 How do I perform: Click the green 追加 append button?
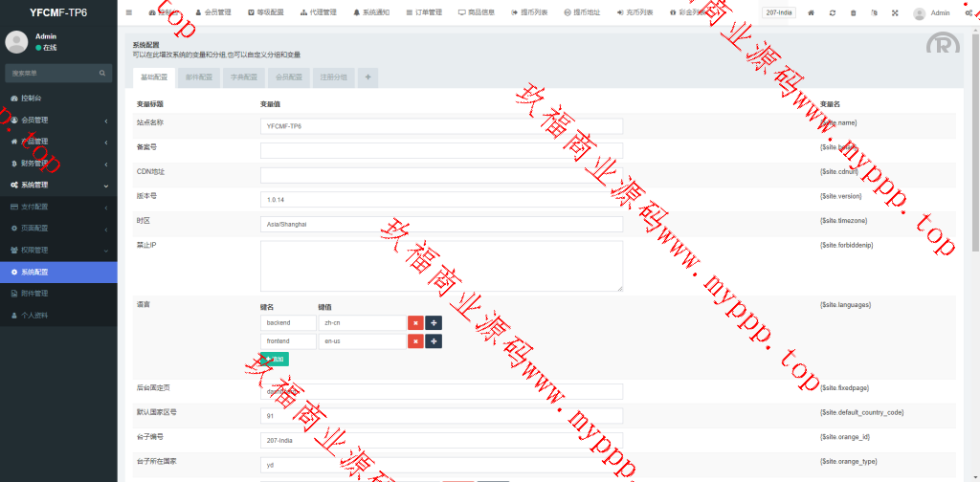pos(275,360)
